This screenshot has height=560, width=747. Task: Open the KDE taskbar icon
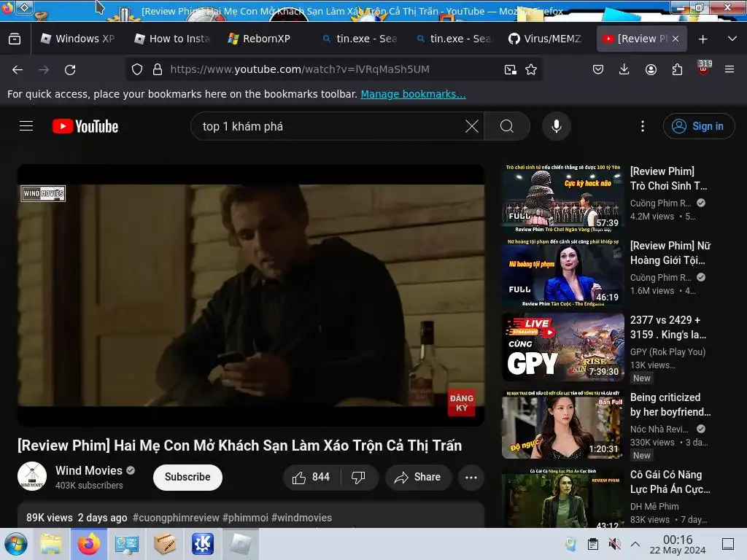click(203, 544)
